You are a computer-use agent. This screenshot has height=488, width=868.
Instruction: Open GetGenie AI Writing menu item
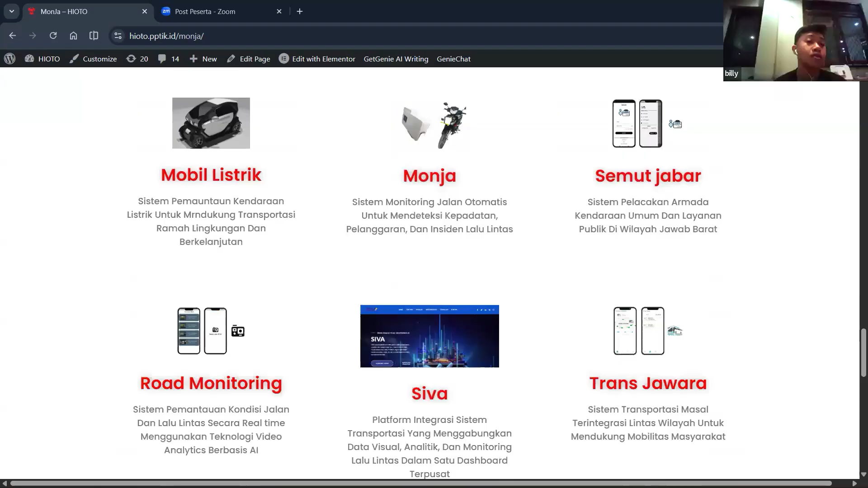pos(396,59)
